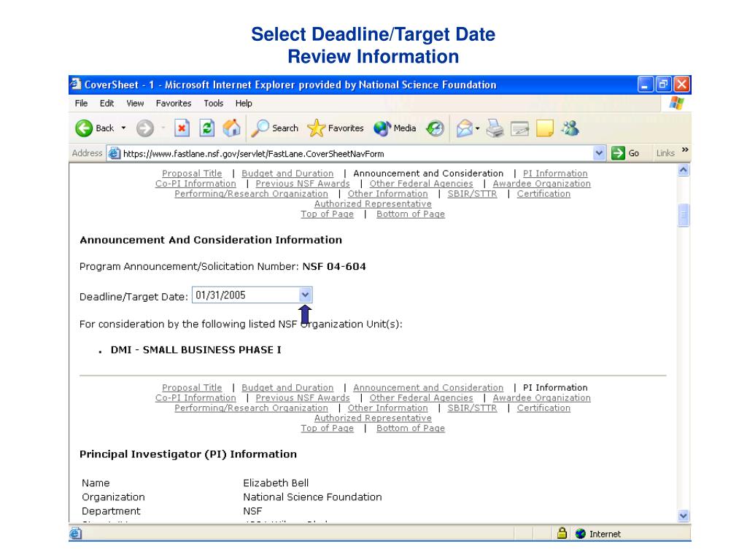Click the address bar page icon
Viewport: 747px width, 560px height.
(114, 153)
